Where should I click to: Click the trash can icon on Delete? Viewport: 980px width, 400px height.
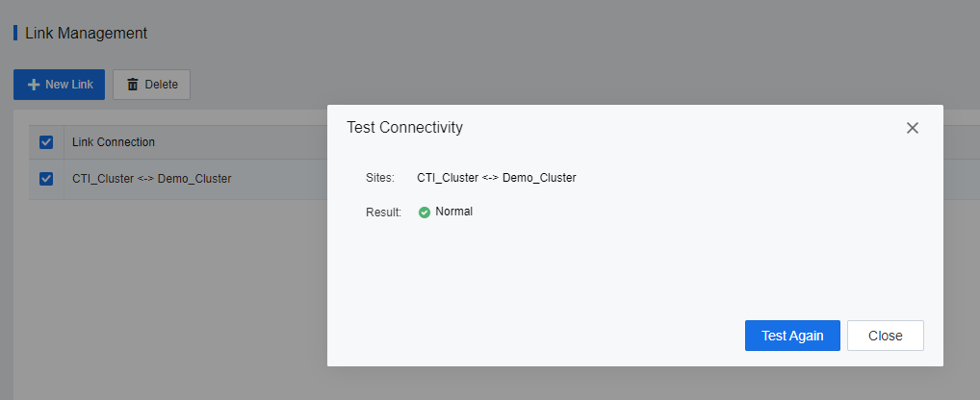[x=133, y=85]
